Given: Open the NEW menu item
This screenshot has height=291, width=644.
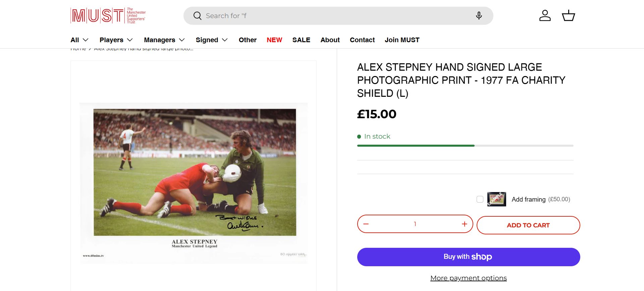Looking at the screenshot, I should (x=274, y=40).
